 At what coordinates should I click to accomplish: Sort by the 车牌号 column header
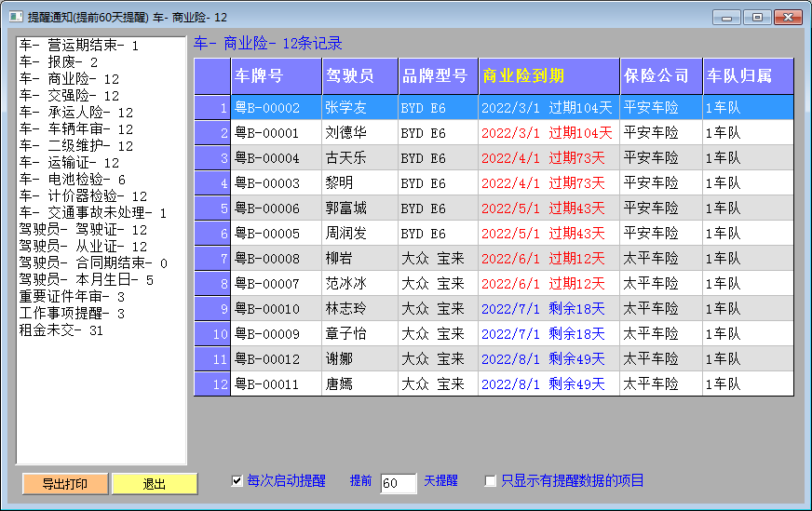pos(276,76)
